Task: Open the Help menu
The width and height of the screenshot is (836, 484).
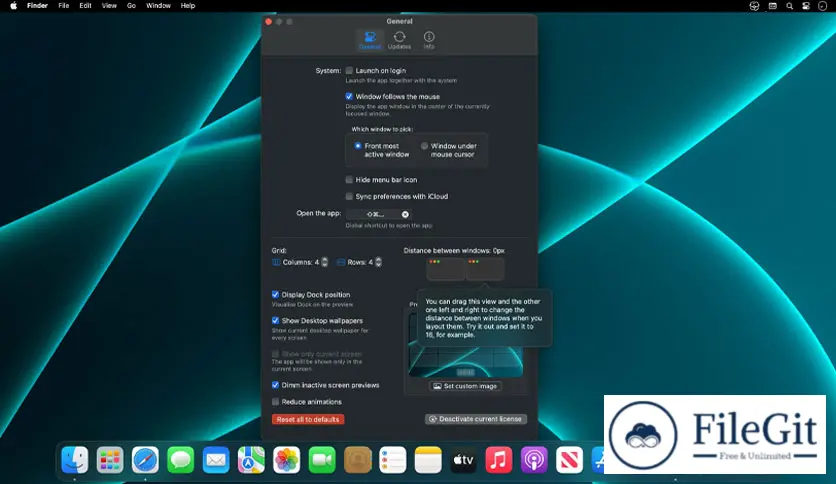Action: (188, 6)
